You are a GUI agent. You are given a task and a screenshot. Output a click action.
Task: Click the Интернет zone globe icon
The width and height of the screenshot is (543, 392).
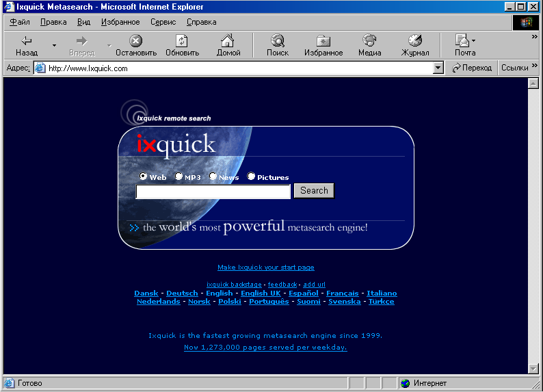click(x=405, y=383)
